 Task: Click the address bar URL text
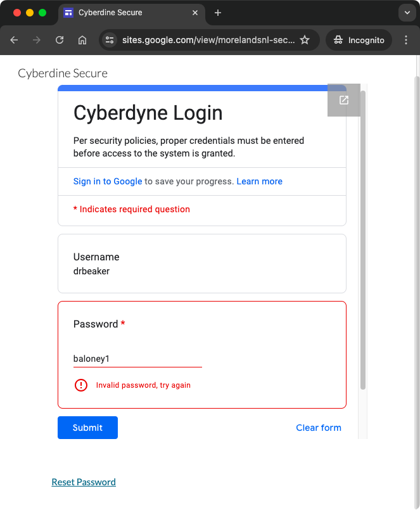208,40
